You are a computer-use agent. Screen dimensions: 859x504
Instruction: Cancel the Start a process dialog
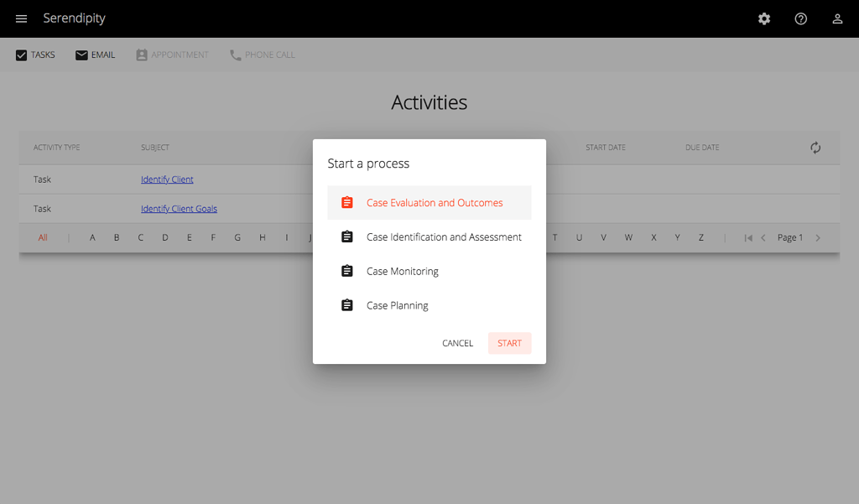(x=457, y=343)
